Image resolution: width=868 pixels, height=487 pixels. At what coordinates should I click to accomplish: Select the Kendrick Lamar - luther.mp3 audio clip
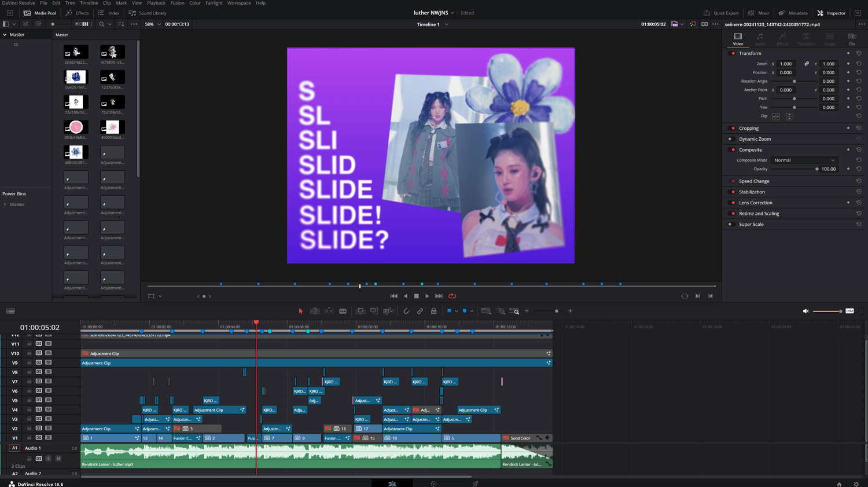click(x=290, y=456)
